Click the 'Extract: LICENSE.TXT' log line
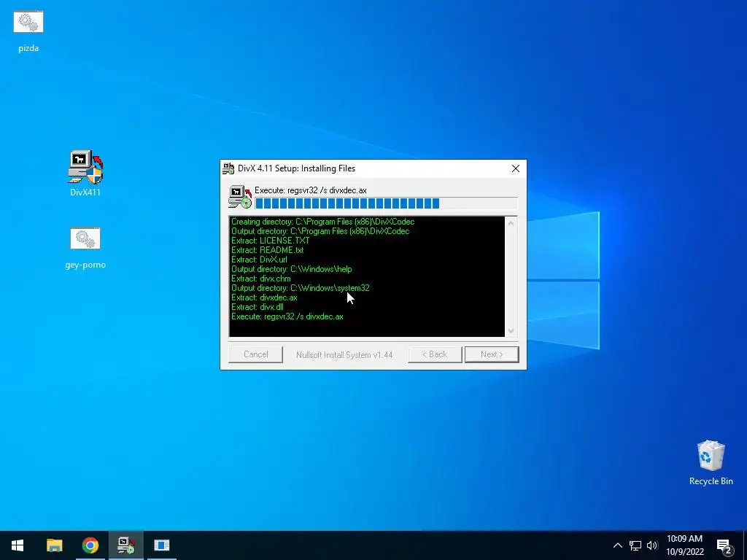The width and height of the screenshot is (747, 560). tap(270, 241)
